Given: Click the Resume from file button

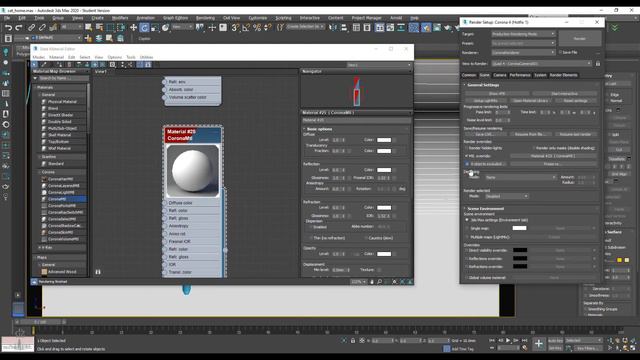Looking at the screenshot, I should pos(531,134).
